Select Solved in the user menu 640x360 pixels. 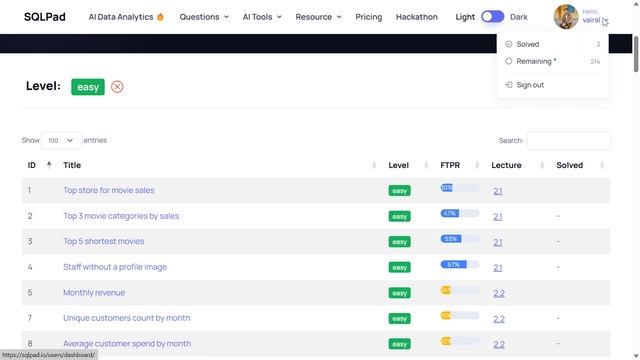pyautogui.click(x=552, y=44)
